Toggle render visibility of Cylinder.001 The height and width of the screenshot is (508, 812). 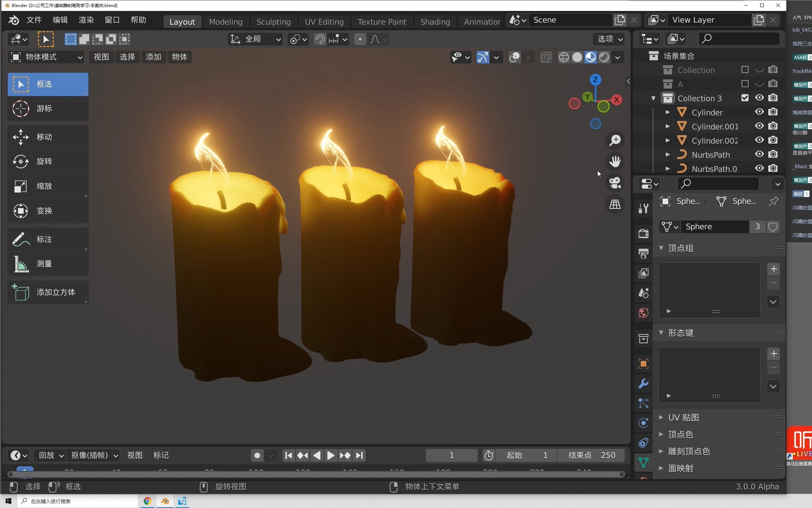click(x=773, y=126)
